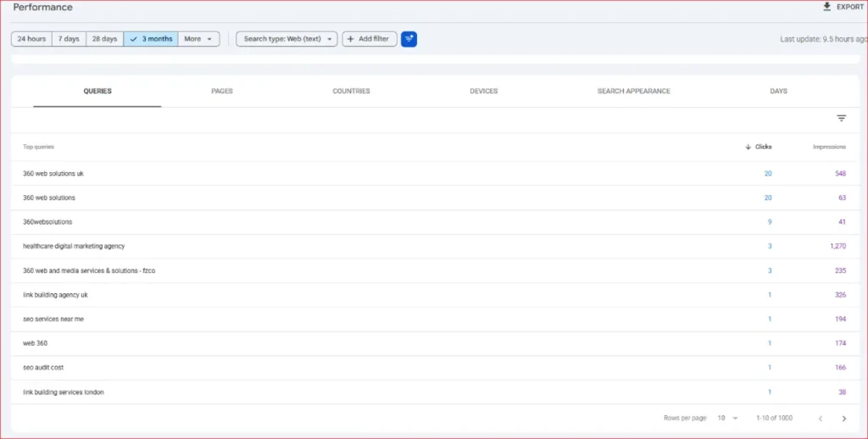The width and height of the screenshot is (868, 439).
Task: Go to previous page of results
Action: (x=821, y=419)
